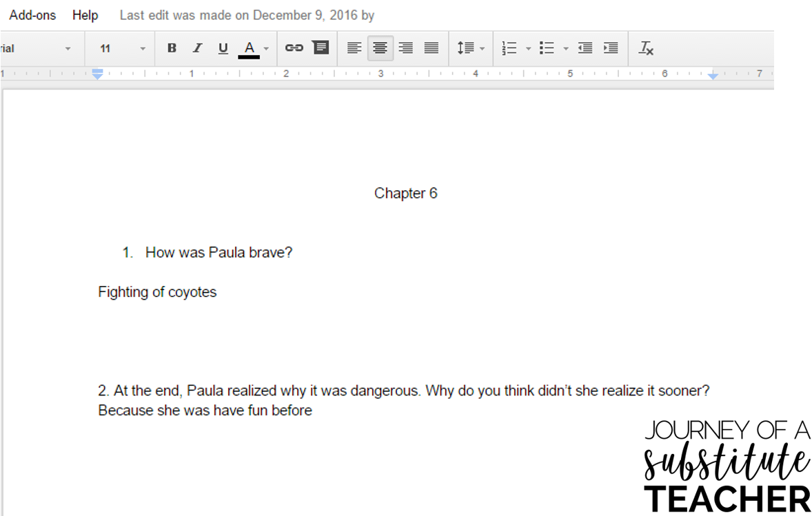Increase the paragraph indent
The height and width of the screenshot is (516, 812).
610,48
